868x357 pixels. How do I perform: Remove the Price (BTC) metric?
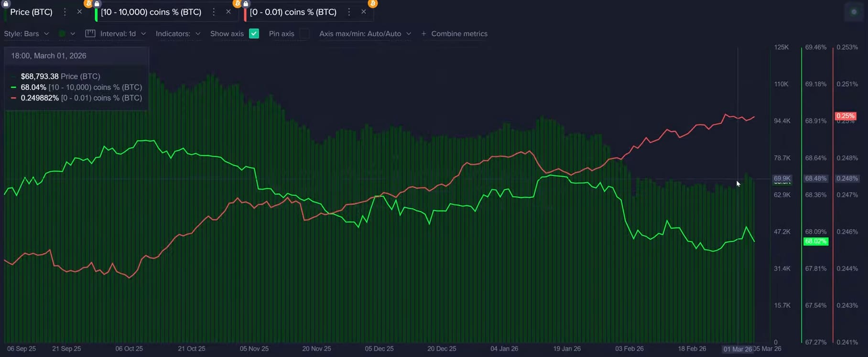[79, 12]
